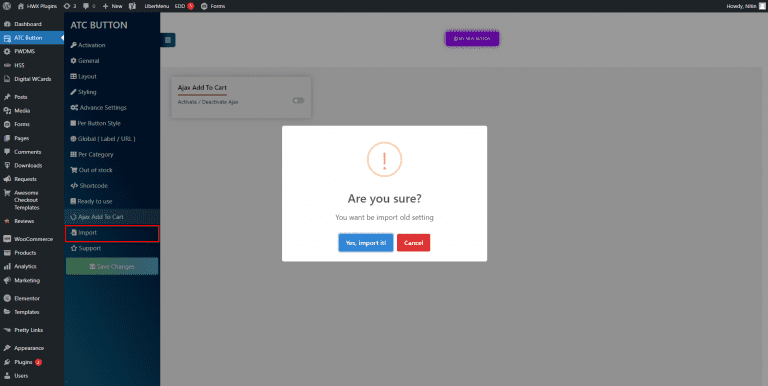Viewport: 768px width, 386px height.
Task: Open the Support tab
Action: pos(112,248)
